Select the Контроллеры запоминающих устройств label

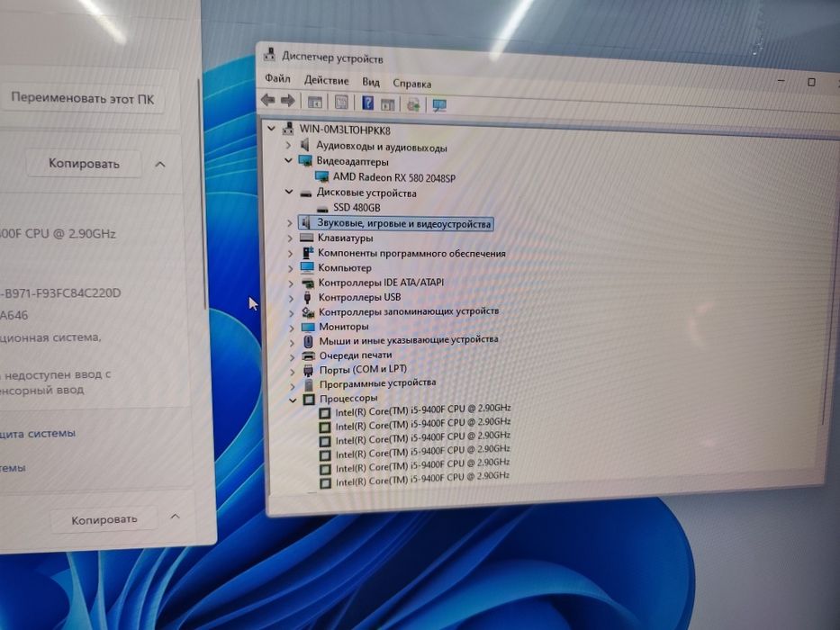409,311
